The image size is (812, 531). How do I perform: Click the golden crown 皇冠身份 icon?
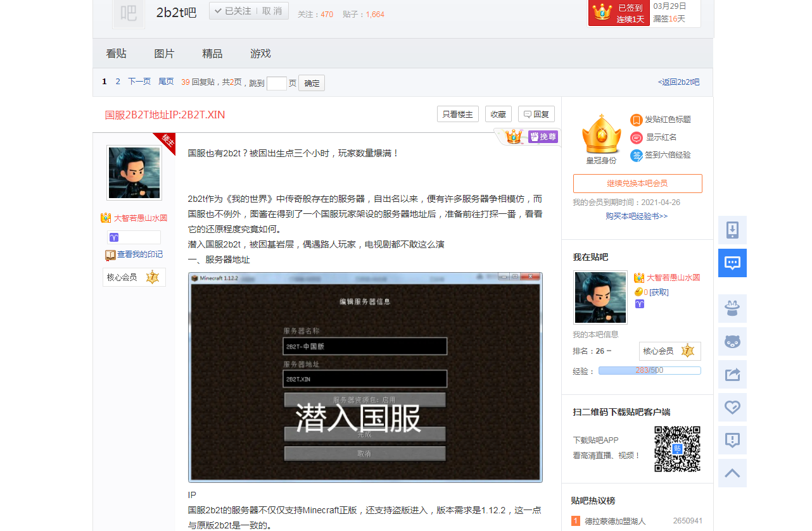click(x=601, y=134)
